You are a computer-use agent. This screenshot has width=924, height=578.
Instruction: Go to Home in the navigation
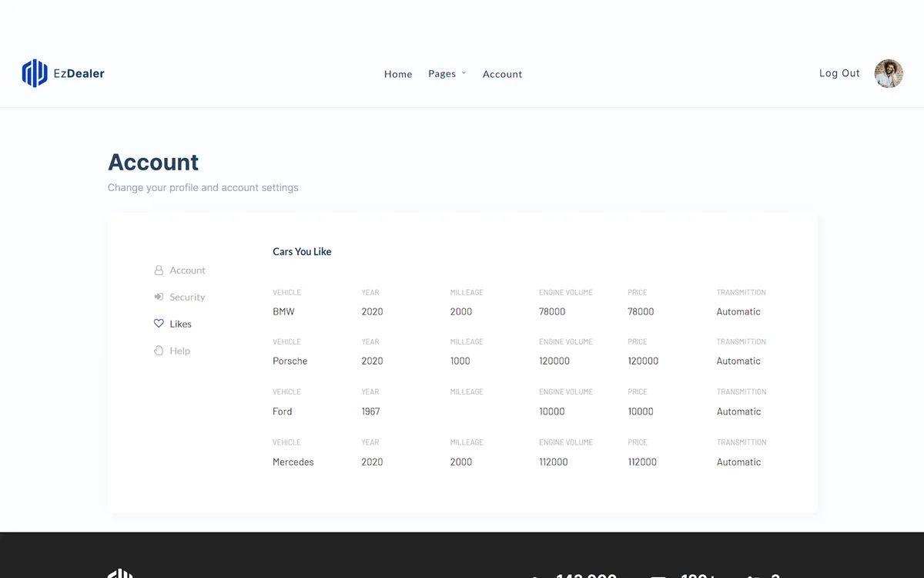click(x=398, y=74)
